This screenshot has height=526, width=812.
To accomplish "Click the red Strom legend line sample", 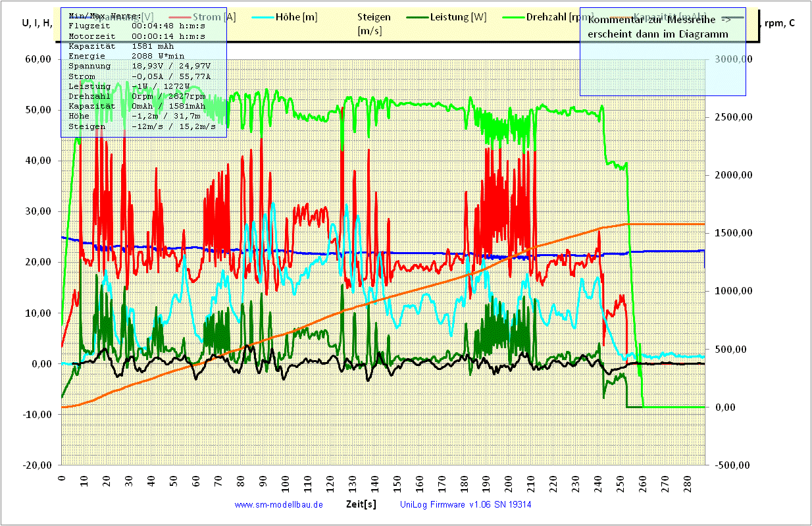I will click(x=180, y=17).
